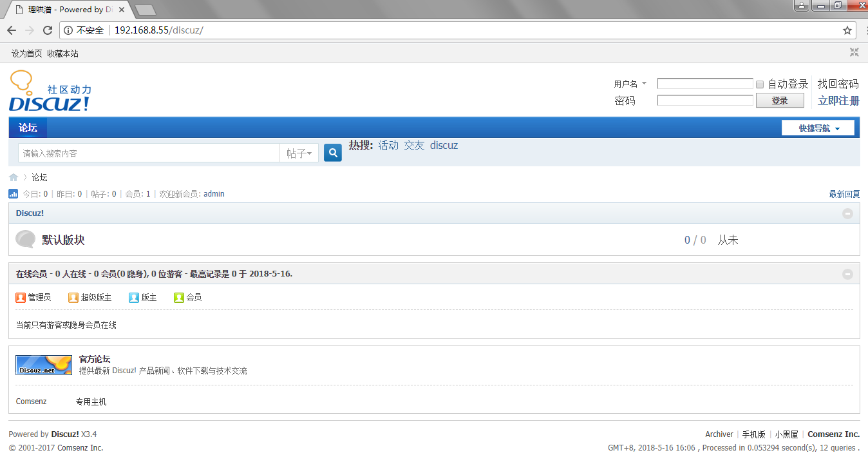Click the browser forward arrow
Viewport: 868px width, 466px height.
pos(30,30)
